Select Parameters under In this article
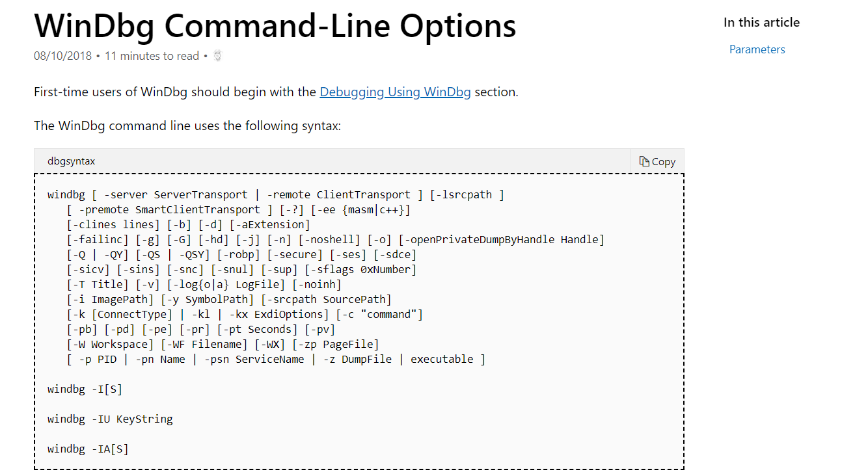Screen dimensions: 868x474 pos(757,49)
